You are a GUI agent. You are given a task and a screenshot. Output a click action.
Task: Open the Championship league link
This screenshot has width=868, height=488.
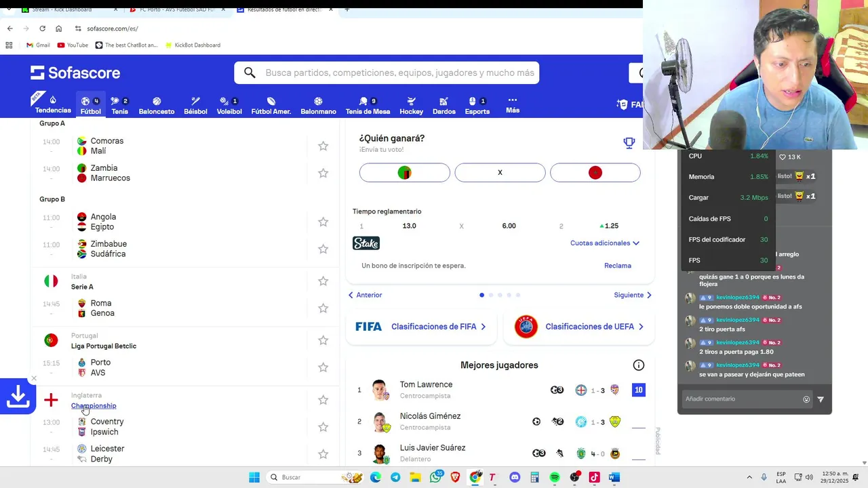(x=94, y=406)
